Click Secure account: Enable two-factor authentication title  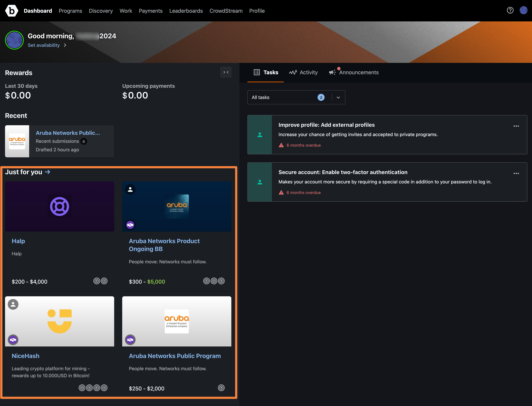343,172
